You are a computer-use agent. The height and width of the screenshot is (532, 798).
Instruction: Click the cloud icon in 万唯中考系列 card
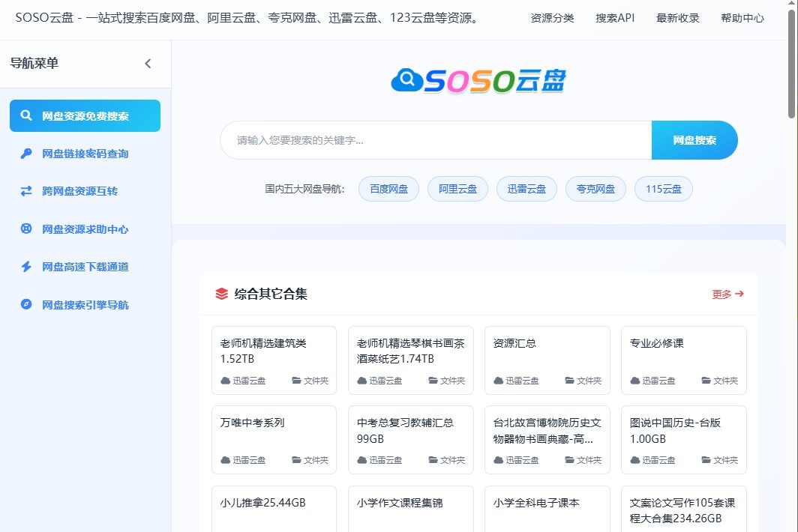coord(226,460)
